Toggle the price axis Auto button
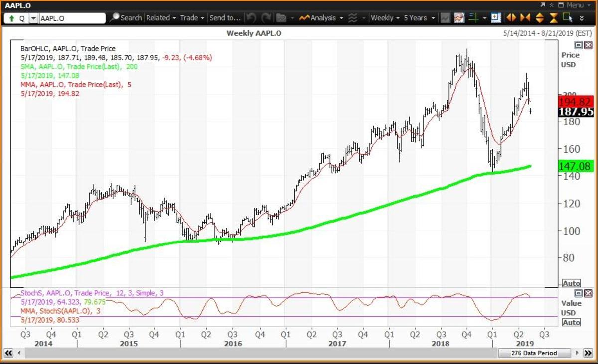598x364 pixels. point(571,283)
